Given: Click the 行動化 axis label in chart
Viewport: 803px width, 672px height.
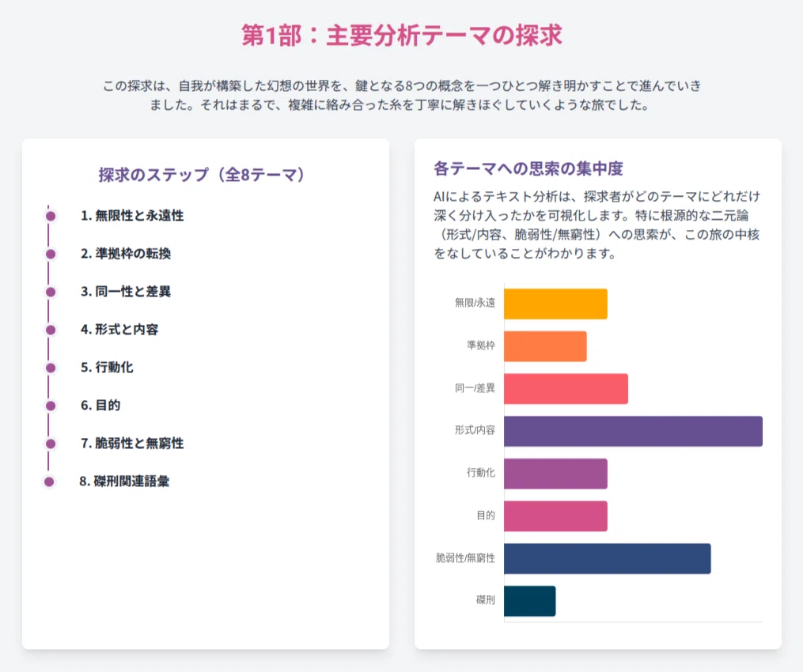Looking at the screenshot, I should click(x=481, y=473).
